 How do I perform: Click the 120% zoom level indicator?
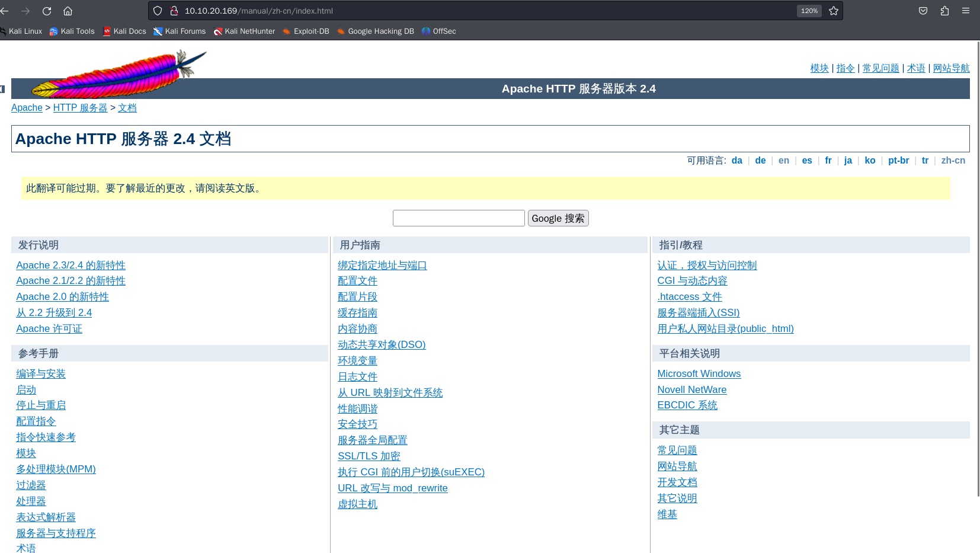(809, 11)
